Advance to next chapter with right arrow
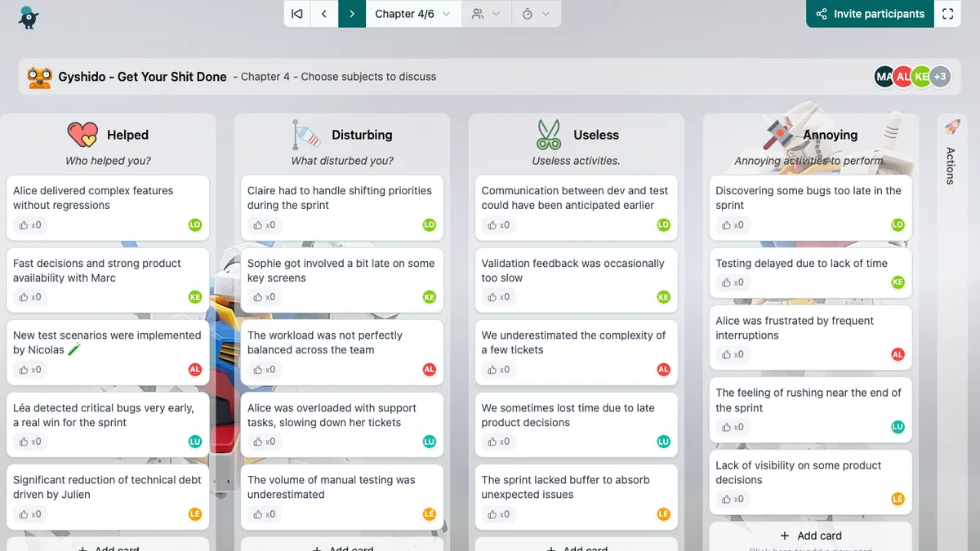 (x=352, y=14)
